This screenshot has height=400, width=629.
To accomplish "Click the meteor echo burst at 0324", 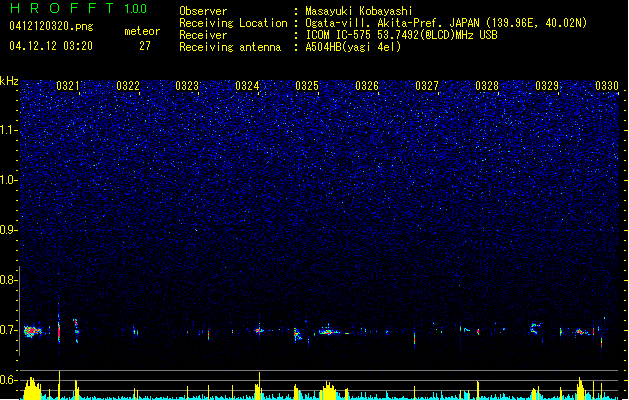I will tap(259, 331).
